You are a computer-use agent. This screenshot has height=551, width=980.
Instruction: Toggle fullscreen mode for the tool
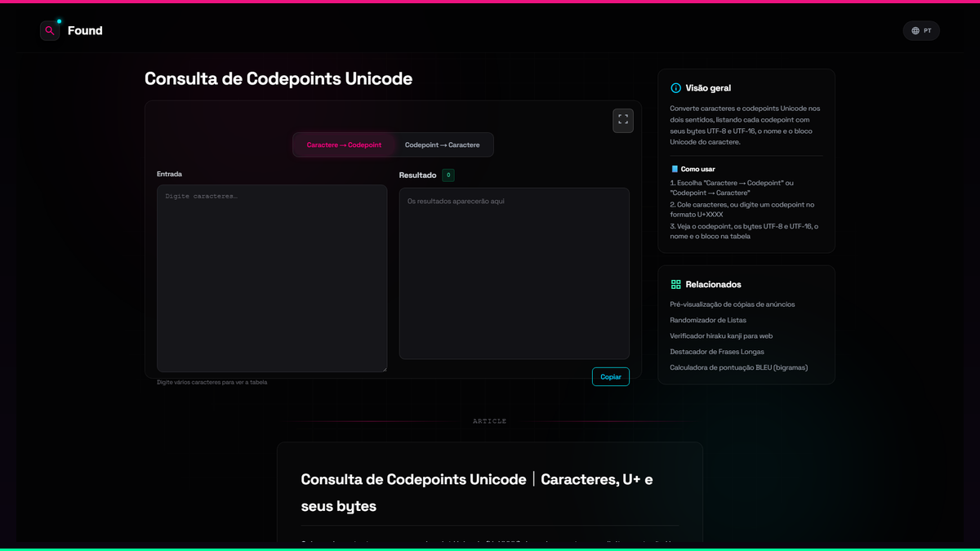623,120
